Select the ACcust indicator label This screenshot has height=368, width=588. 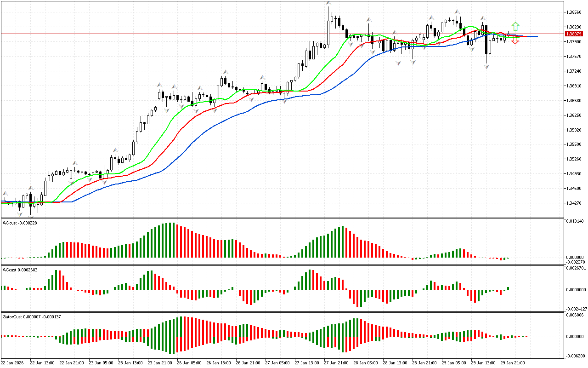click(x=20, y=270)
